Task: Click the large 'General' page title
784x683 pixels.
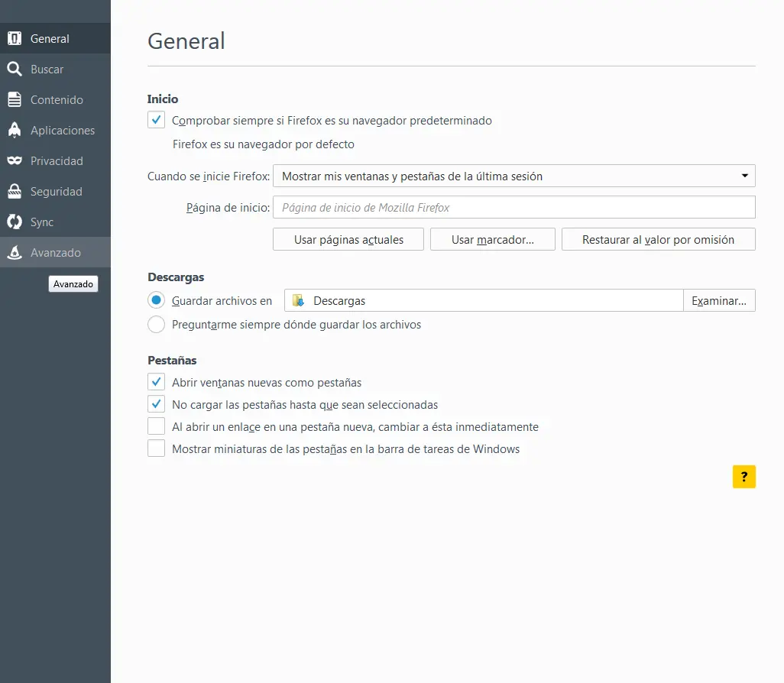Action: 186,41
